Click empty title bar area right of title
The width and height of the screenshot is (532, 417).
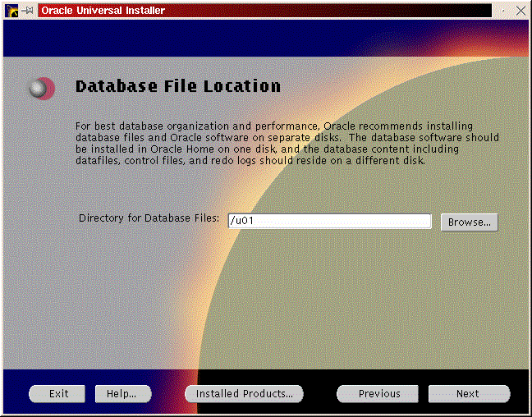(328, 11)
